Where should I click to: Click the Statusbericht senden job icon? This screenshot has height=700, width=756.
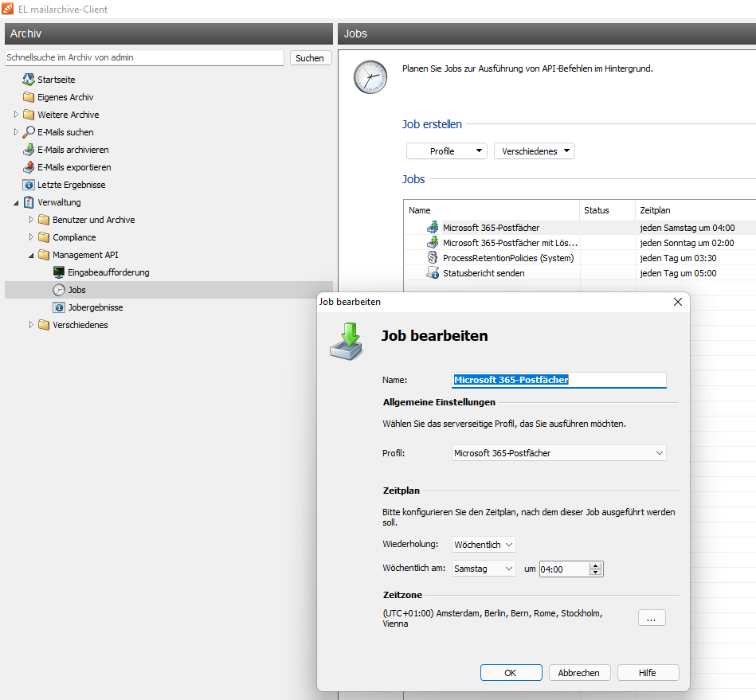pos(433,273)
